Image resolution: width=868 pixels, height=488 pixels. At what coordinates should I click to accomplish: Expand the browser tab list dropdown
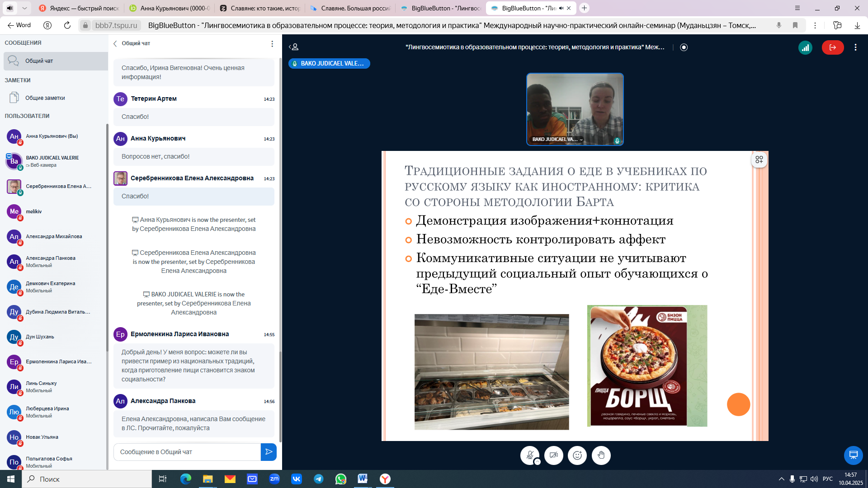24,8
